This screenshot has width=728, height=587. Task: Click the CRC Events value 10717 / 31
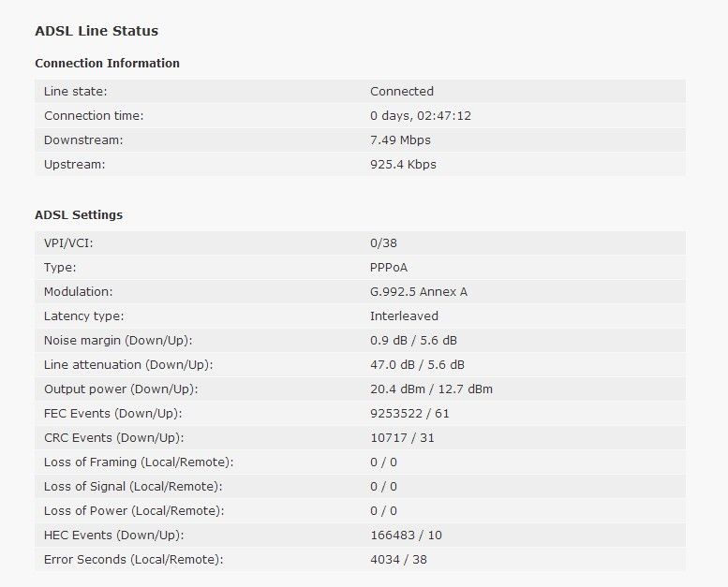402,437
